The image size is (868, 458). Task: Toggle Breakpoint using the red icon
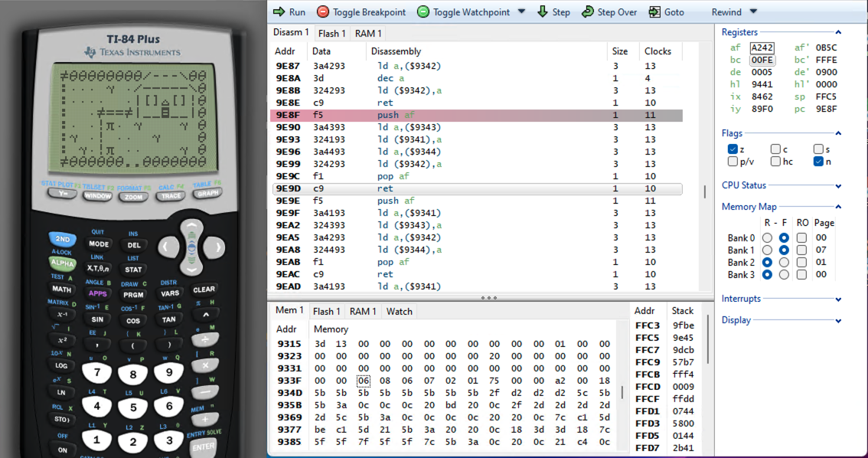tap(323, 12)
